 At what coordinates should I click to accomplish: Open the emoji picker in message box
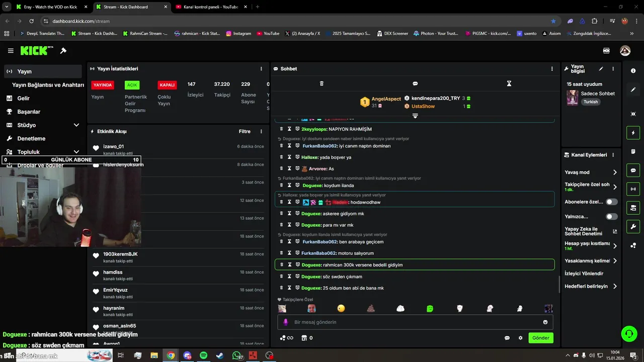545,322
